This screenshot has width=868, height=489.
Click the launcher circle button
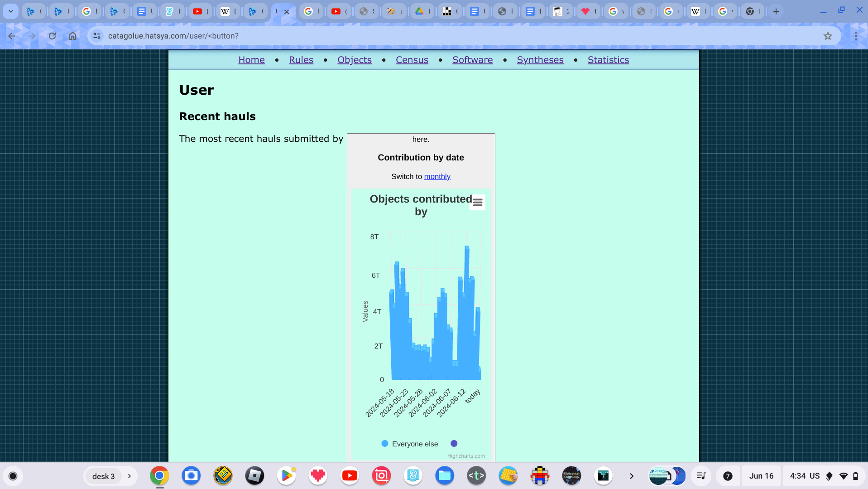click(x=13, y=476)
